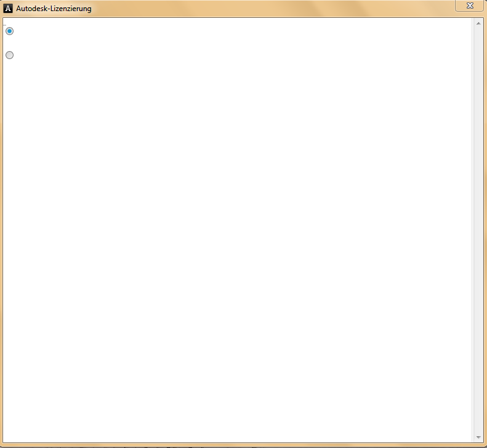The height and width of the screenshot is (448, 487).
Task: Close the Autodesk-Lizenzierung window
Action: 470,6
